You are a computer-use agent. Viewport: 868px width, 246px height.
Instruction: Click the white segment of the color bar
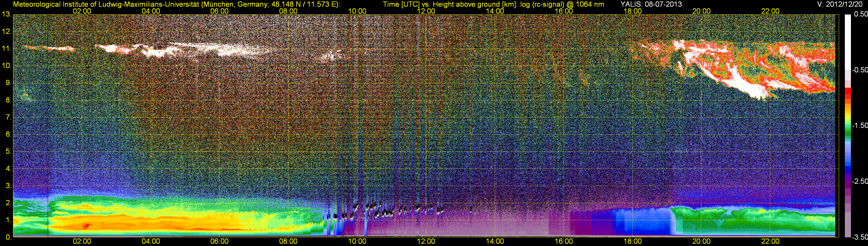848,42
